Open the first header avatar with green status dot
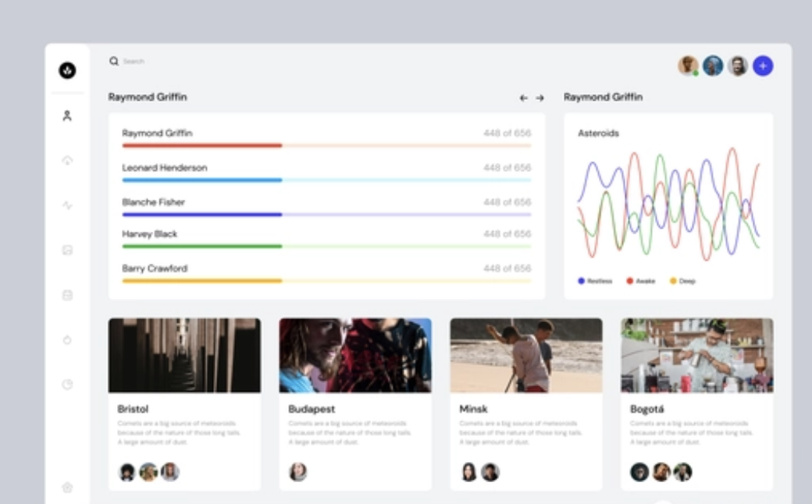This screenshot has height=504, width=812. [x=688, y=66]
